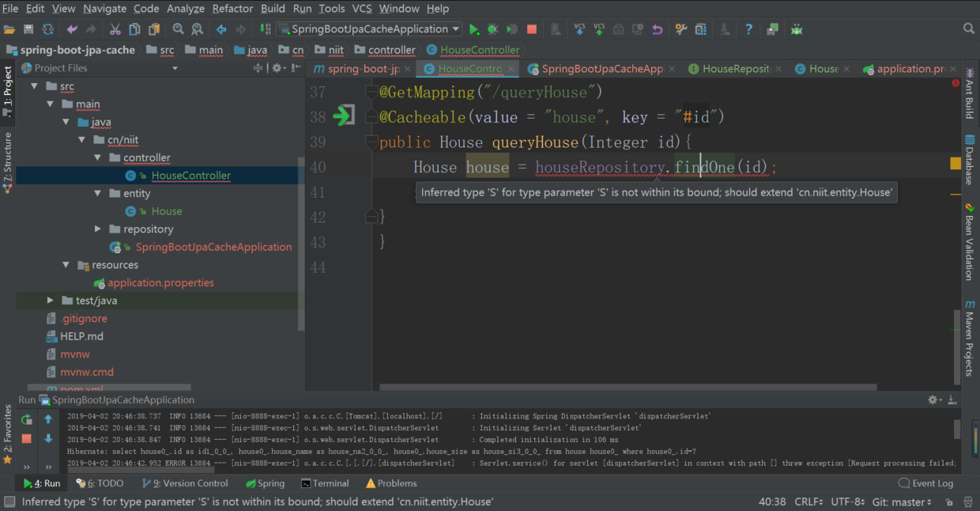This screenshot has height=511, width=980.
Task: Click the Cut scissors icon
Action: pos(115,29)
